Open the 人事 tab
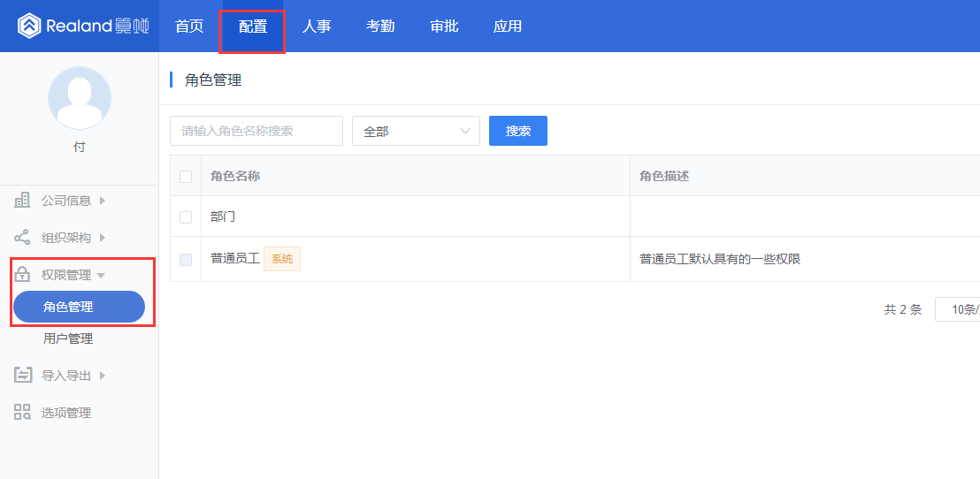 [x=317, y=27]
